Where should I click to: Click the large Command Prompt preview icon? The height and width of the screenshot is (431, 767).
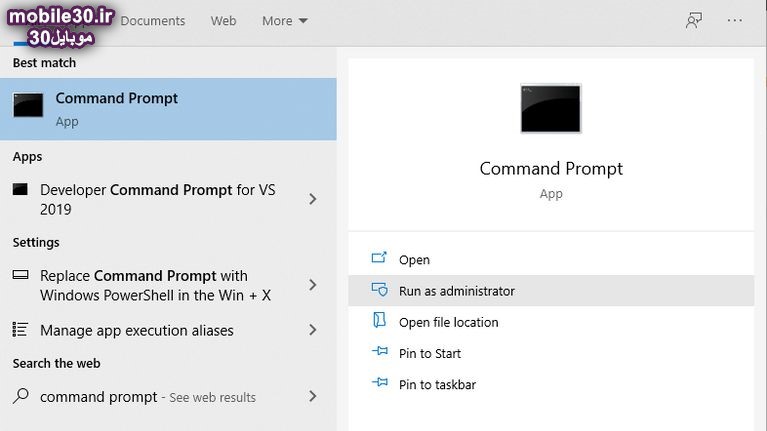point(550,108)
